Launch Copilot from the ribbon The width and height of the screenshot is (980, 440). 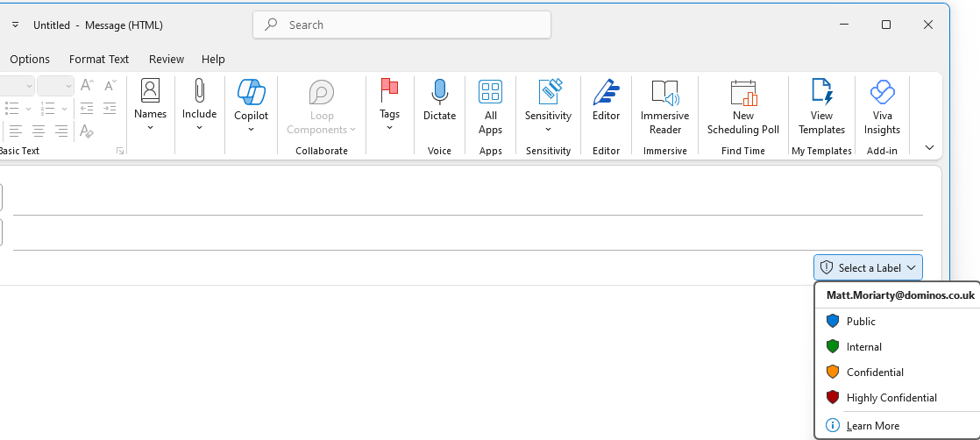(252, 105)
